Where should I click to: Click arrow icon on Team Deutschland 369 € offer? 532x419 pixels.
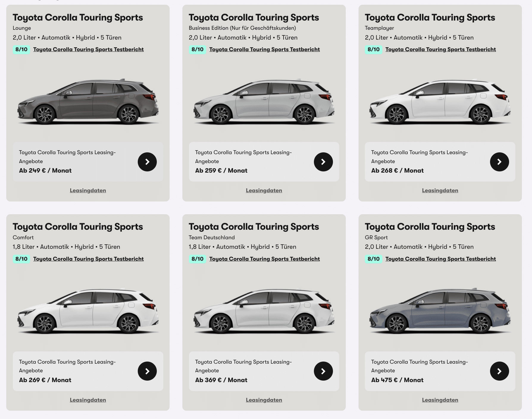tap(323, 371)
